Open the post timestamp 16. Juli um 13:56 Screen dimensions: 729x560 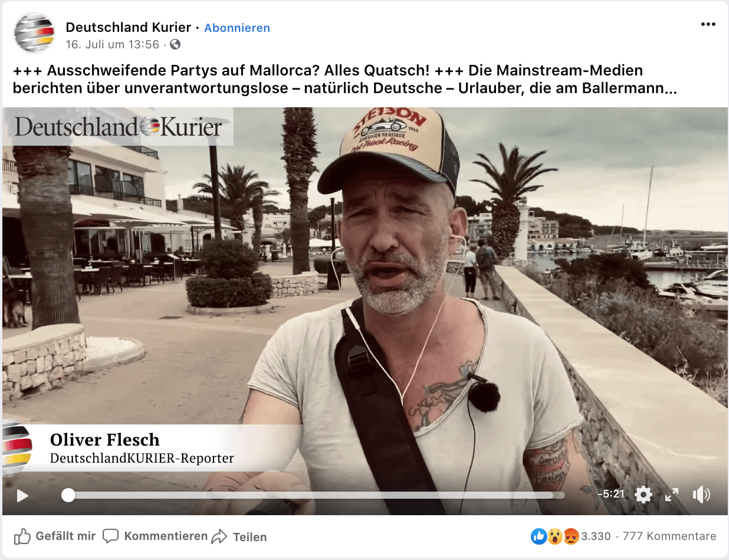[x=113, y=44]
